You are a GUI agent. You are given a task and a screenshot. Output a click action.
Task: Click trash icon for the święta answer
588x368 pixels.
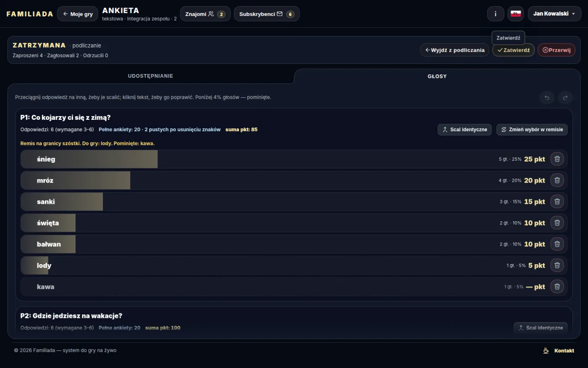point(557,223)
